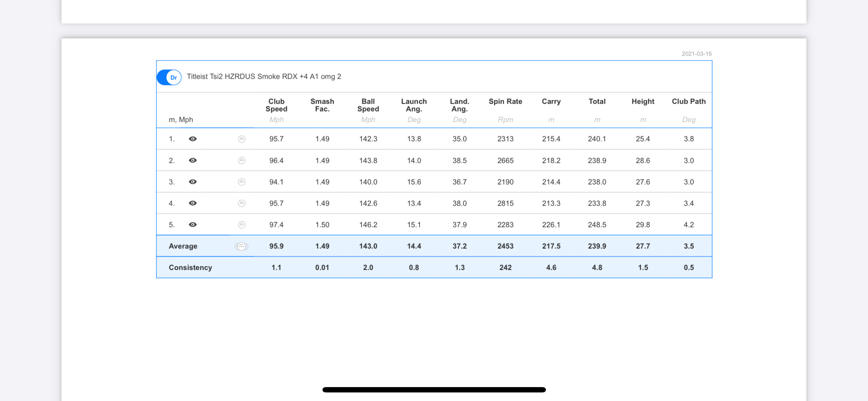Toggle visibility eye for shot 5
Viewport: 868px width, 401px height.
click(x=192, y=224)
